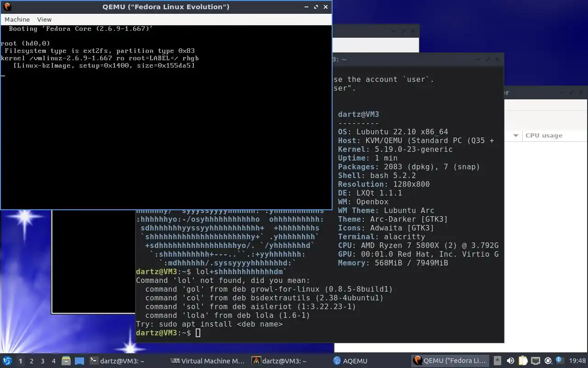This screenshot has width=588, height=368.
Task: Activate the first dartz@VM3 terminal taskbar entry
Action: (x=126, y=361)
